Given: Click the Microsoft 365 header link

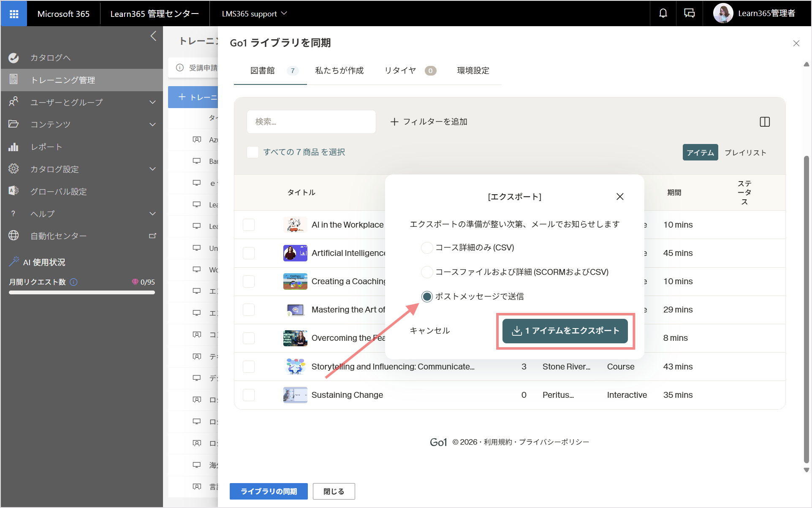Looking at the screenshot, I should coord(63,14).
